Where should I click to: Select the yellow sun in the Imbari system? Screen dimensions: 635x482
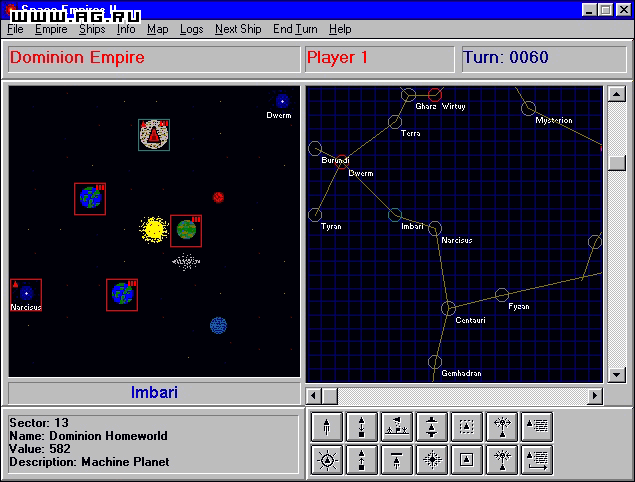pyautogui.click(x=154, y=230)
